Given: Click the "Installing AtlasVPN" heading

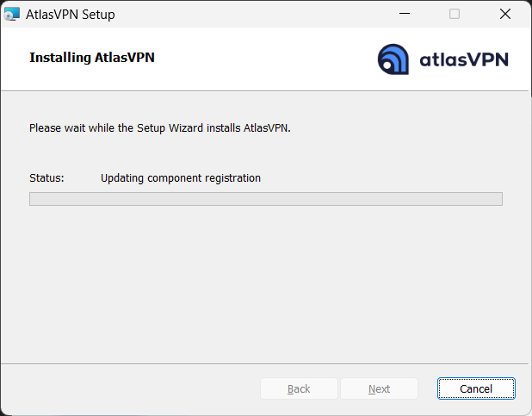Looking at the screenshot, I should click(x=91, y=58).
